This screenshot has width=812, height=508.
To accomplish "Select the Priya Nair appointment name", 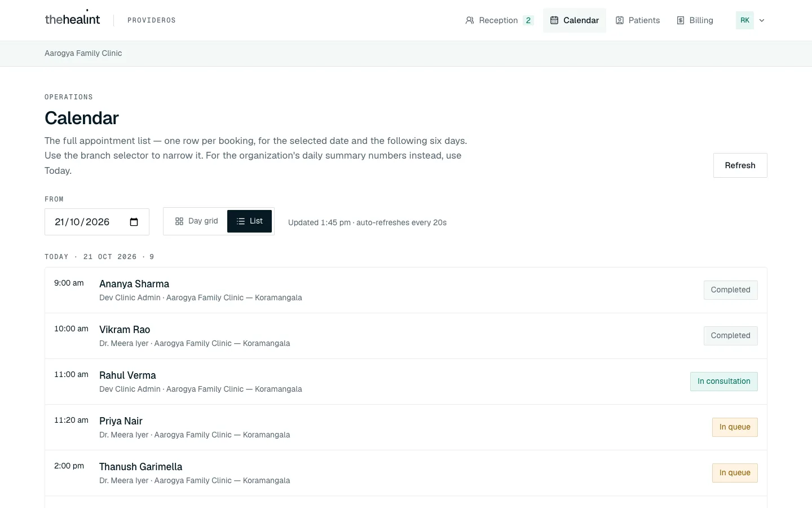I will click(121, 421).
